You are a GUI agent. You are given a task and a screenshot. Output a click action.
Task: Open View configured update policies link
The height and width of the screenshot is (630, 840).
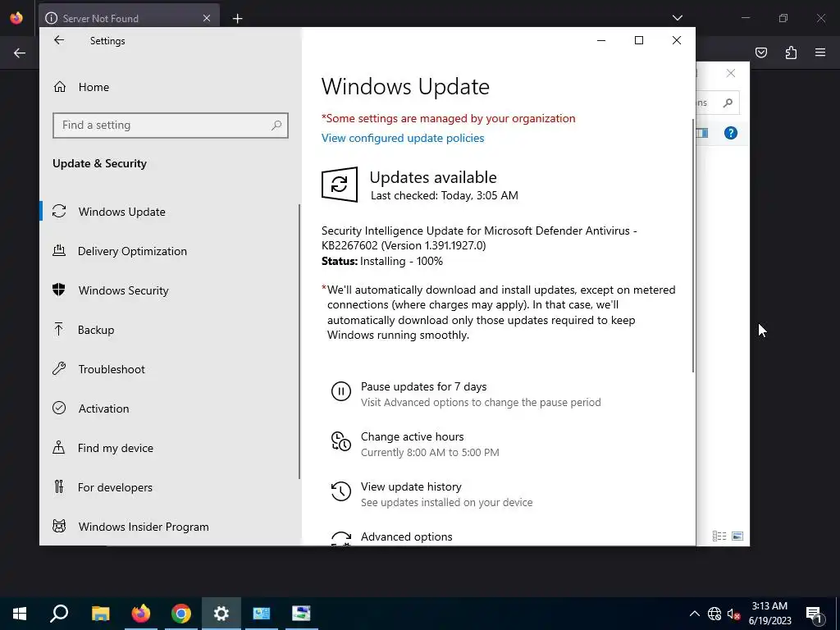403,138
